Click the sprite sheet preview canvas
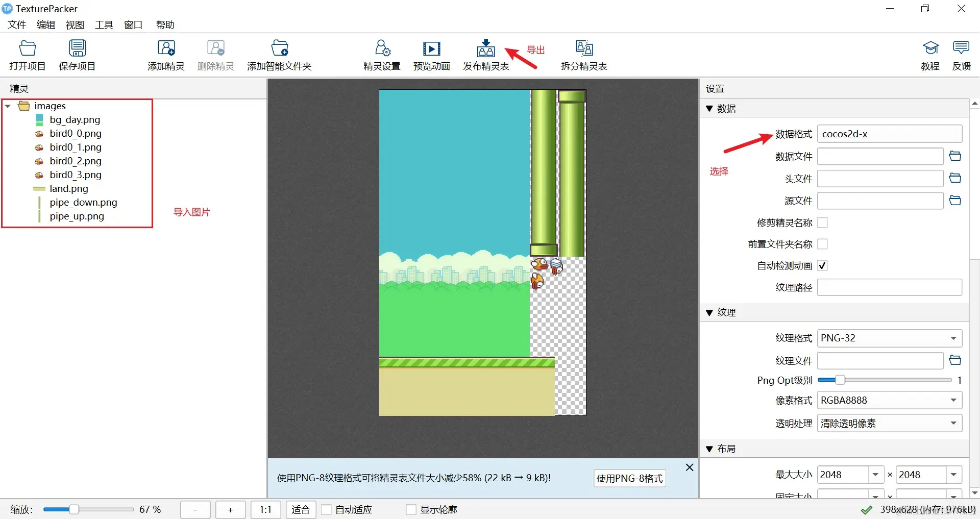The image size is (980, 519). tap(482, 253)
